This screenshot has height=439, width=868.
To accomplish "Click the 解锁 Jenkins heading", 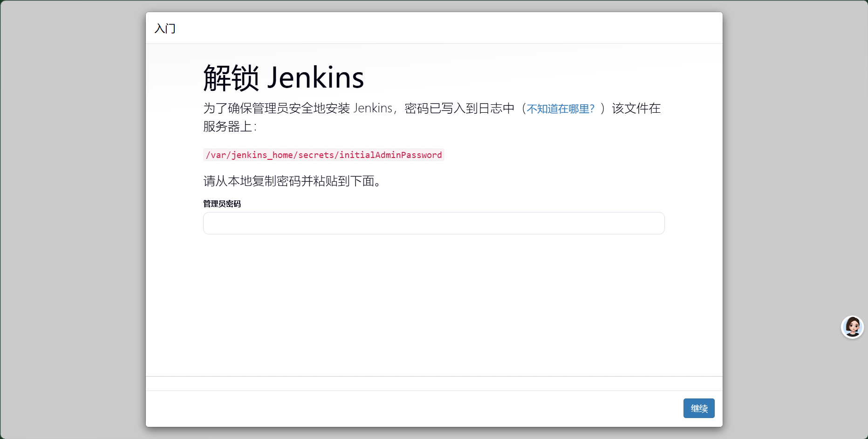I will click(284, 77).
